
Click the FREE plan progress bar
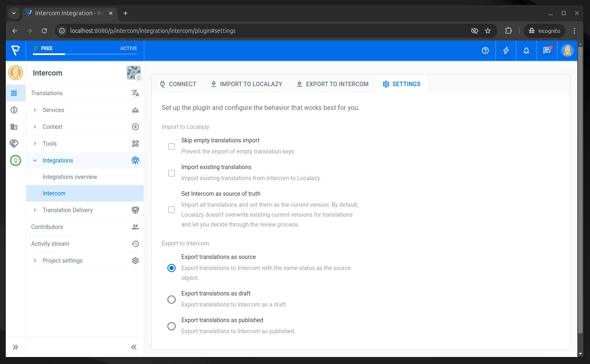[x=85, y=54]
